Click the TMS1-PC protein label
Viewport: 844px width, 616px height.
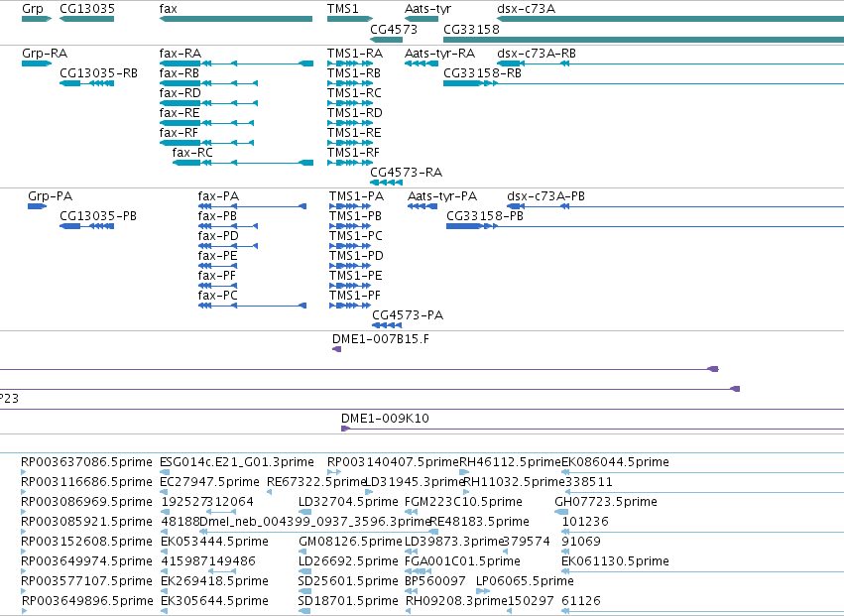click(x=356, y=236)
